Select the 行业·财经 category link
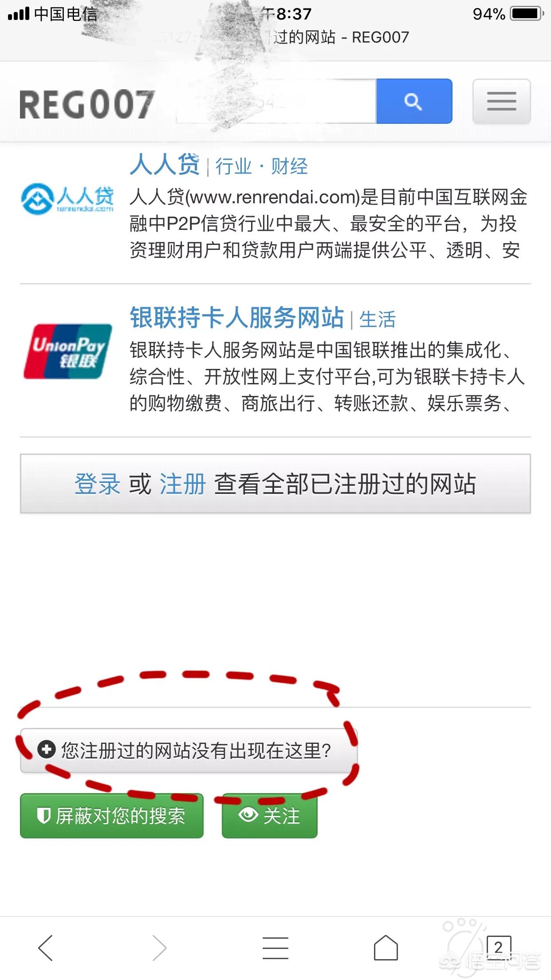The image size is (551, 980). 262,166
